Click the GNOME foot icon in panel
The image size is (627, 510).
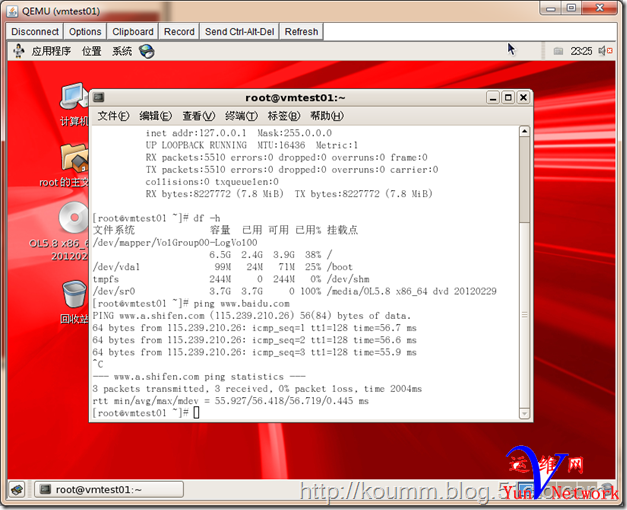click(18, 51)
